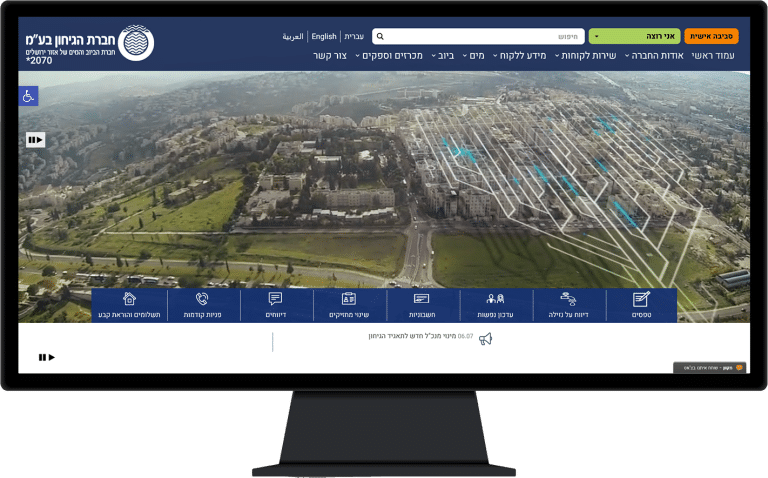Expand the אודות החברה menu
The width and height of the screenshot is (768, 478).
click(654, 55)
